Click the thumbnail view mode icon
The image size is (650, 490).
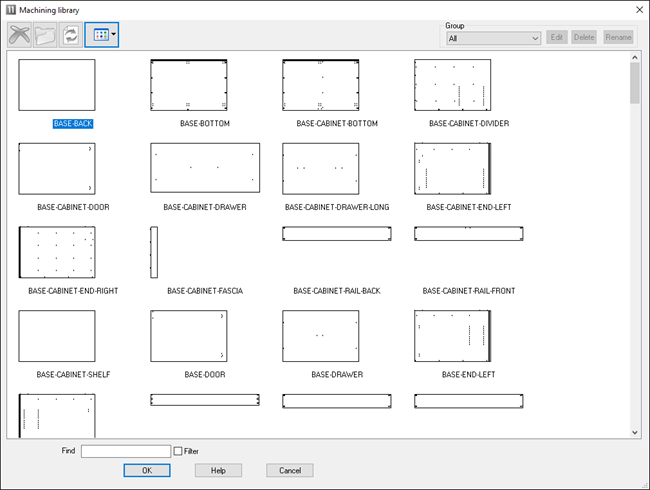click(98, 34)
